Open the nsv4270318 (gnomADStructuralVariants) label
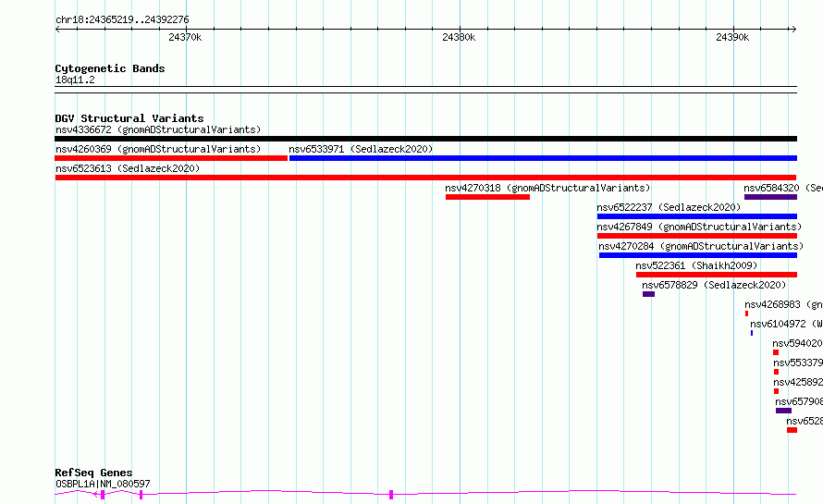Screen dimensions: 823x504 tap(547, 188)
